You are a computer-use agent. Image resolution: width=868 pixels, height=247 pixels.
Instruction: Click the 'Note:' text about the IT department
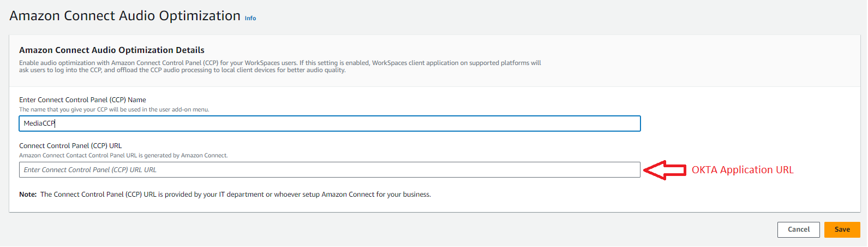(225, 195)
